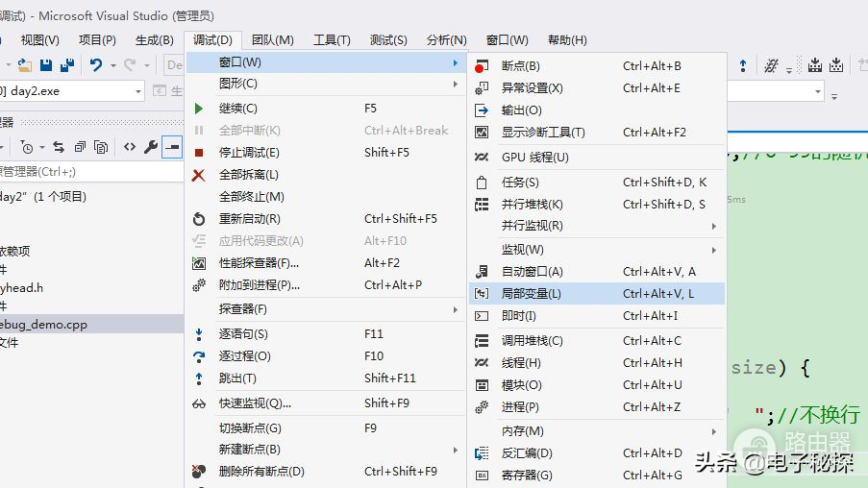Click the Step Out arrow icon in toolbar

click(x=743, y=65)
